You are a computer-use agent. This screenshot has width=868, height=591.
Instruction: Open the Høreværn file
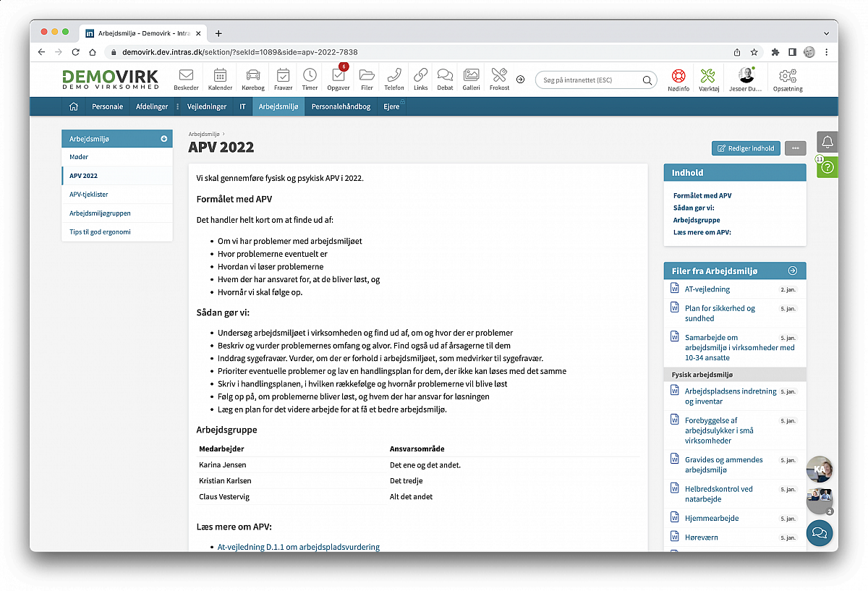702,537
